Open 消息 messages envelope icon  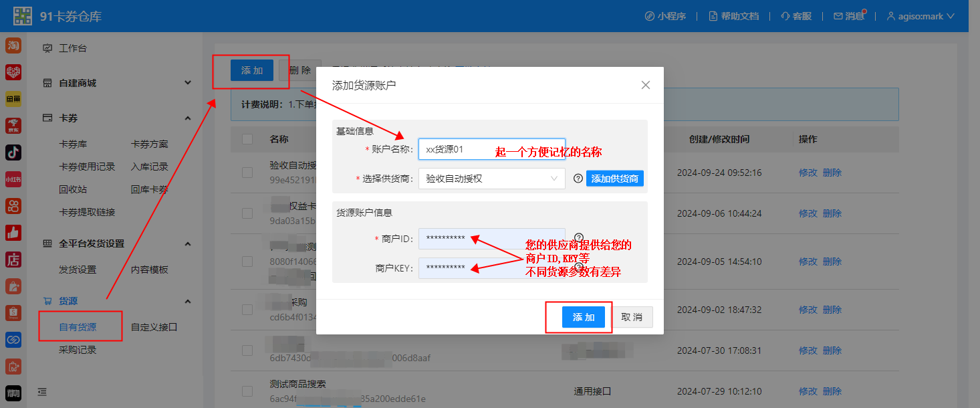838,16
